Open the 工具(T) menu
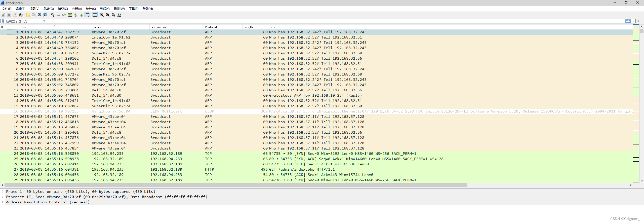Image resolution: width=644 pixels, height=223 pixels. pos(134,9)
